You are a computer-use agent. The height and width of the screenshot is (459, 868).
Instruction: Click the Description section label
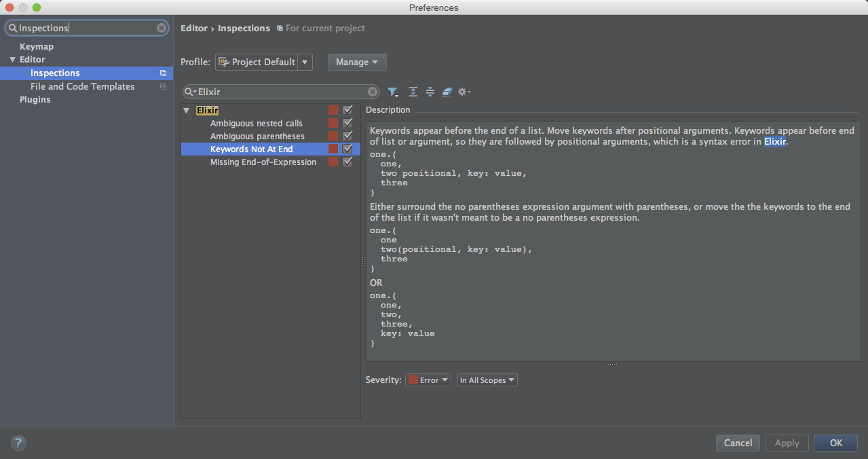(x=388, y=110)
